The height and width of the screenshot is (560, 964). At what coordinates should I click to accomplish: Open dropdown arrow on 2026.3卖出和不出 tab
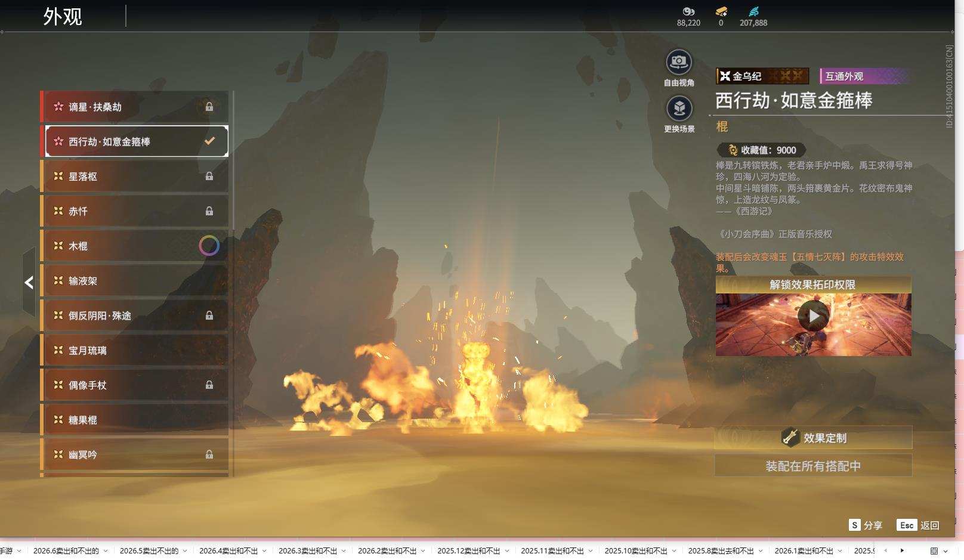[344, 551]
